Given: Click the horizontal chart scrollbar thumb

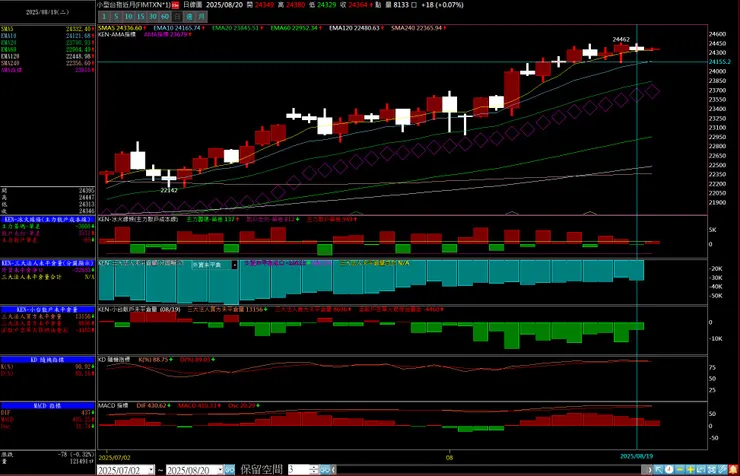Looking at the screenshot, I should click(x=644, y=470).
